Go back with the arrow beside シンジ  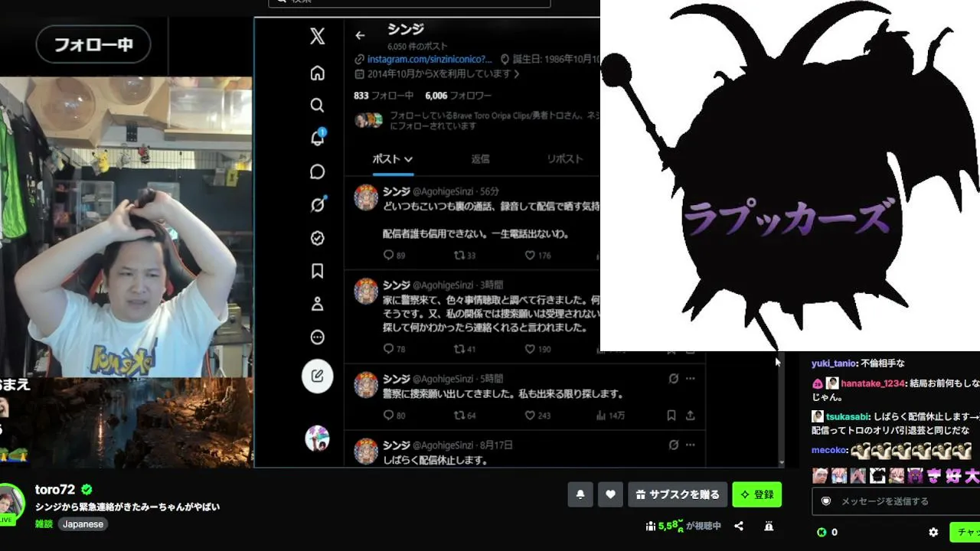360,35
